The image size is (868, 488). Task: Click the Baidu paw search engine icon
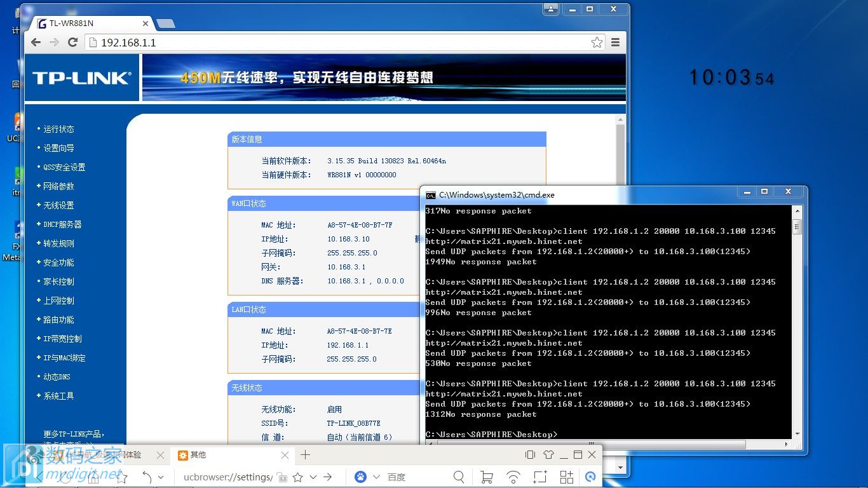pos(360,477)
